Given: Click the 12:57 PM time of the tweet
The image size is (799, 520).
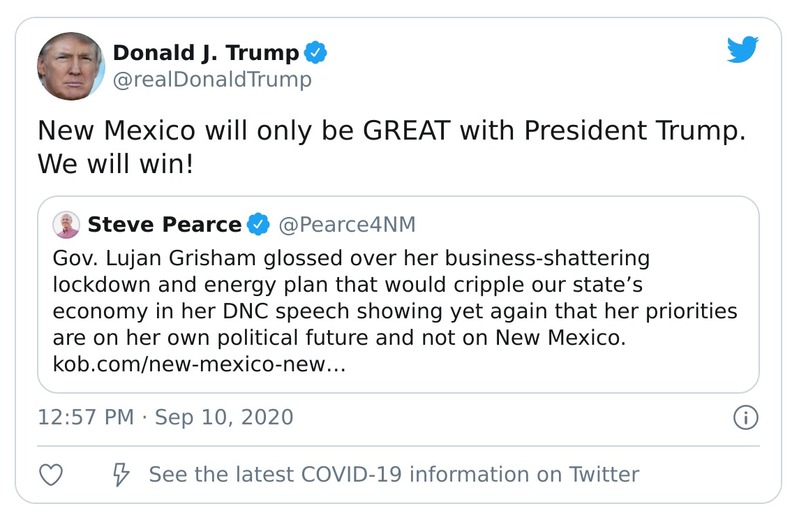Looking at the screenshot, I should (x=85, y=417).
